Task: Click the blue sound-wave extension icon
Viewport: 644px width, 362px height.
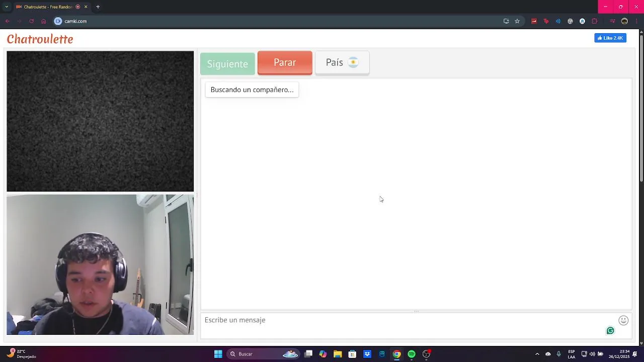Action: pos(558,21)
